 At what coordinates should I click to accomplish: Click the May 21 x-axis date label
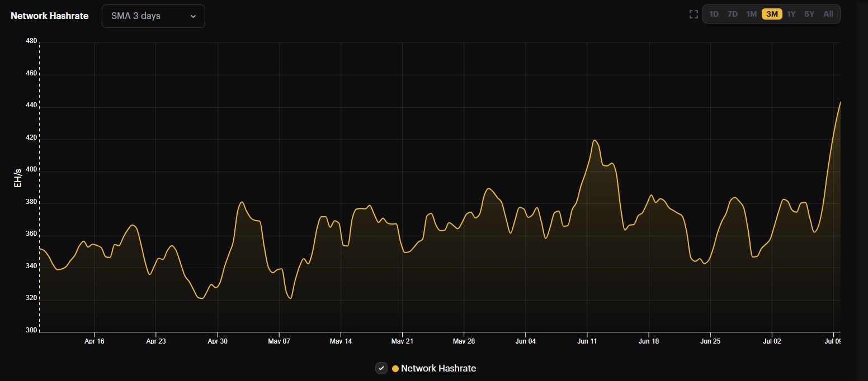point(402,341)
